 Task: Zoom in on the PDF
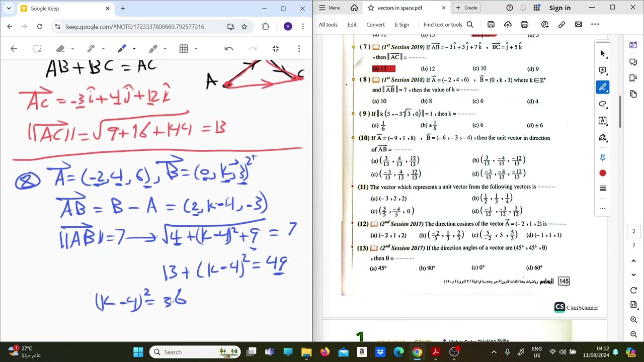(633, 320)
